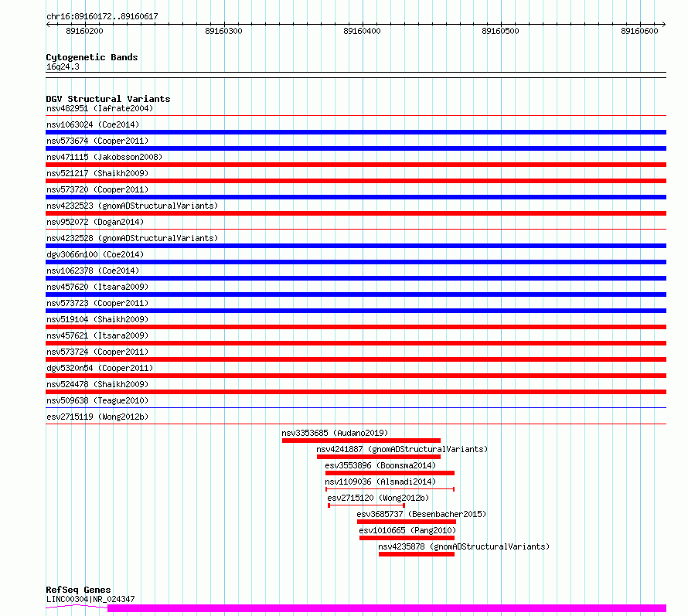Viewport: 688px width, 616px height.
Task: Select the blue bar under nsv573674
Action: [356, 148]
